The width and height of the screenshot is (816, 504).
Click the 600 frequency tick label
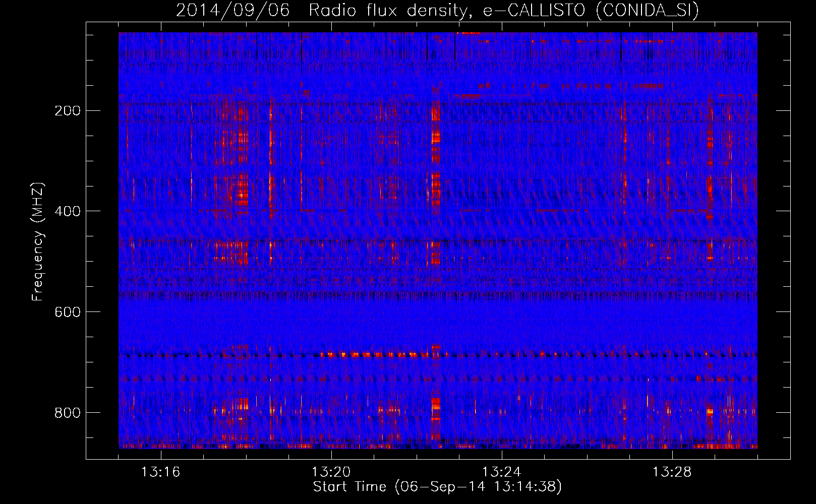pos(67,312)
